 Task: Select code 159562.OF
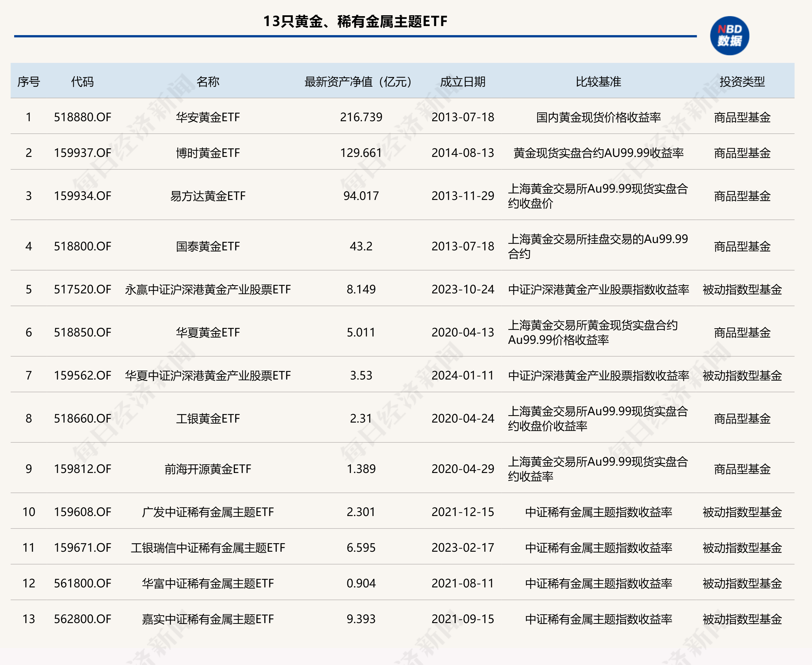coord(83,375)
